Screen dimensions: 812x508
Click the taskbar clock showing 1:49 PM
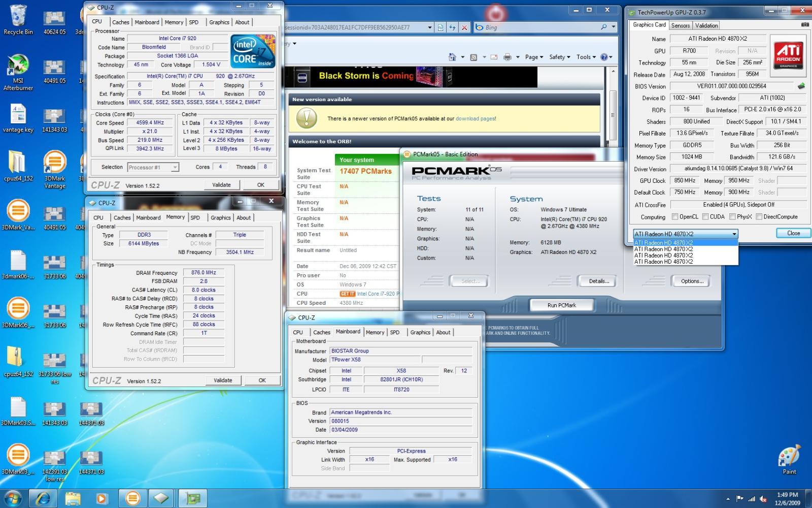[787, 498]
